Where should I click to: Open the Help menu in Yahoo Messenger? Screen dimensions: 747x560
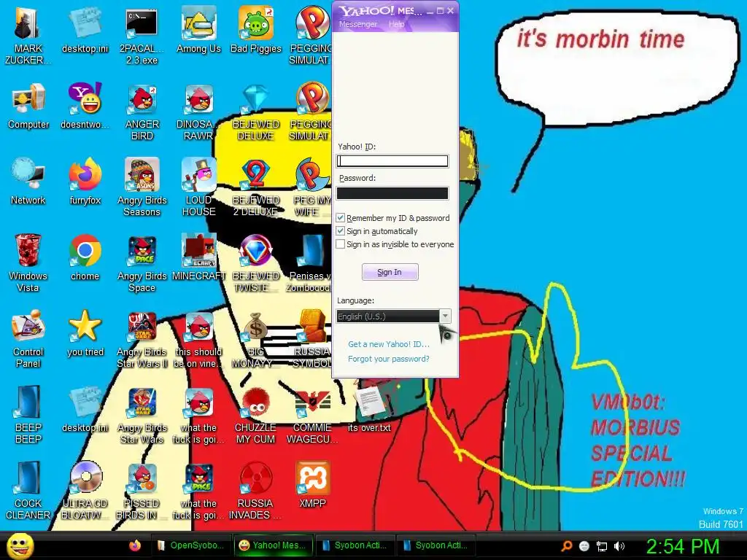(x=396, y=24)
